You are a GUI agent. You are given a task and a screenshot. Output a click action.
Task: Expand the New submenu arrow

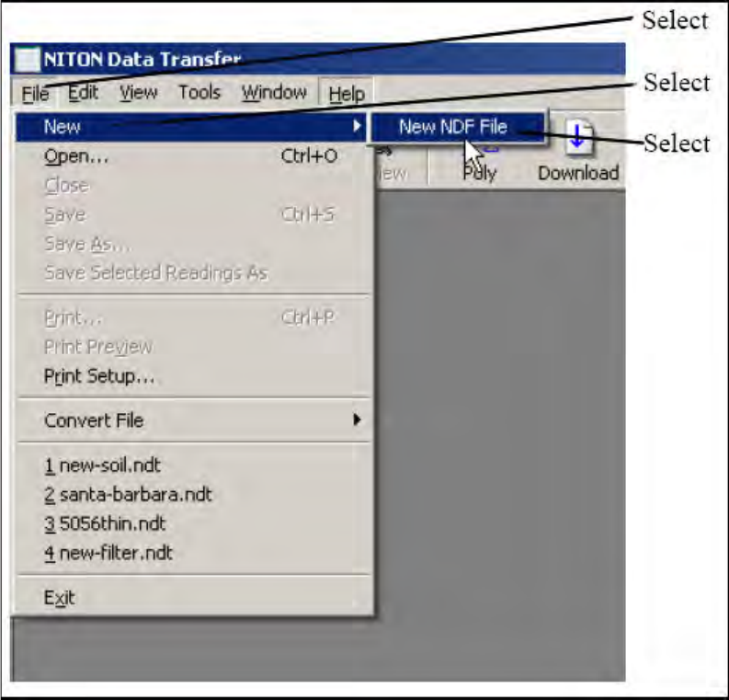[x=357, y=126]
